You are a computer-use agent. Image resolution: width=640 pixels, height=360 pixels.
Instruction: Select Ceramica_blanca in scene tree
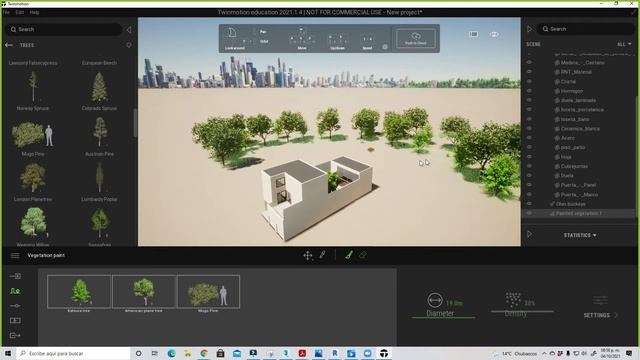580,129
